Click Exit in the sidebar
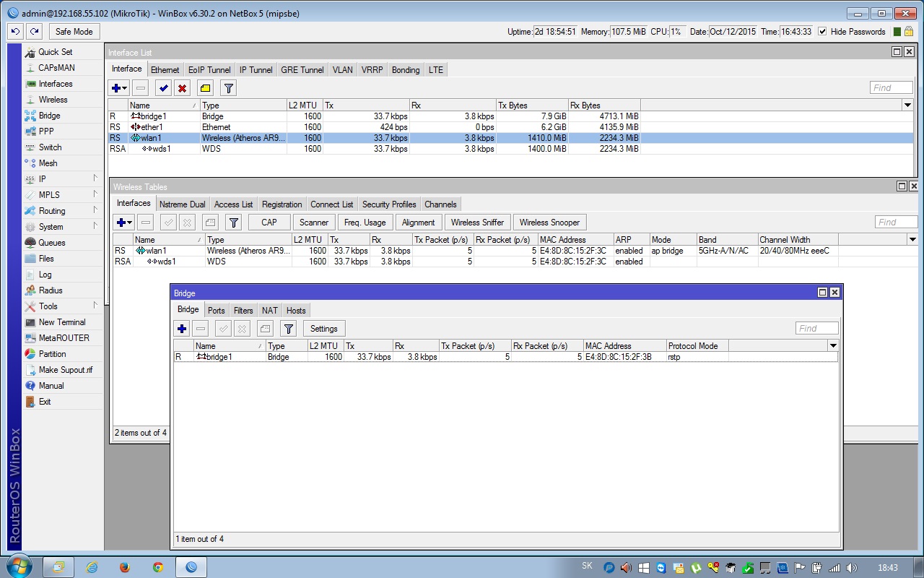 45,402
